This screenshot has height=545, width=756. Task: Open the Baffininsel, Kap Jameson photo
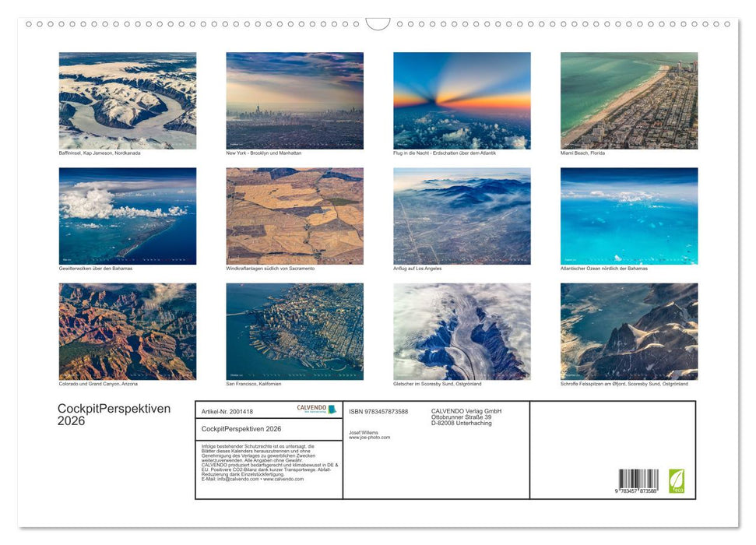(x=128, y=100)
